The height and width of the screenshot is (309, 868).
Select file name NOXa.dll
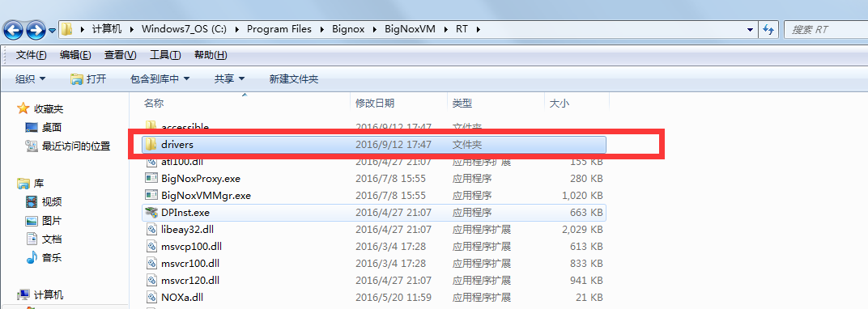tap(183, 298)
